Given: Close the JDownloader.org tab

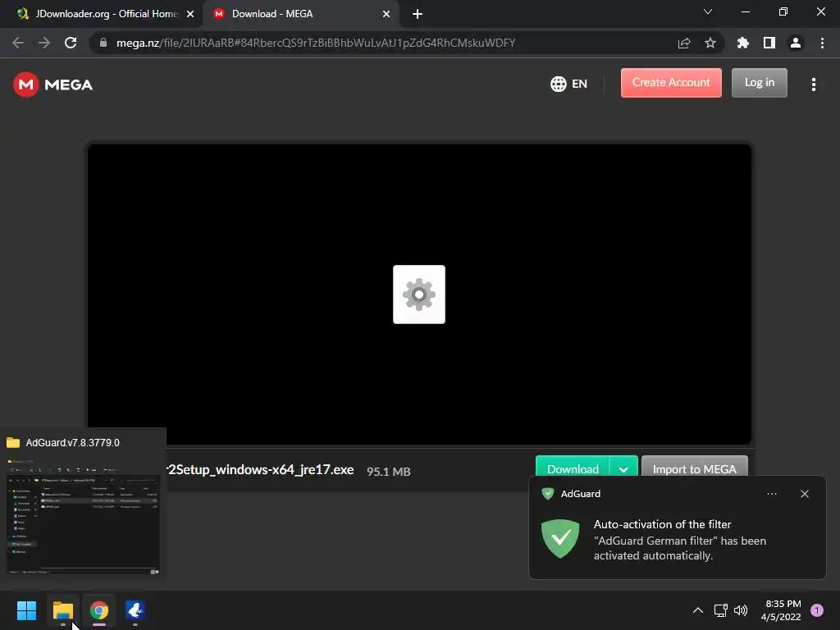Looking at the screenshot, I should [190, 14].
